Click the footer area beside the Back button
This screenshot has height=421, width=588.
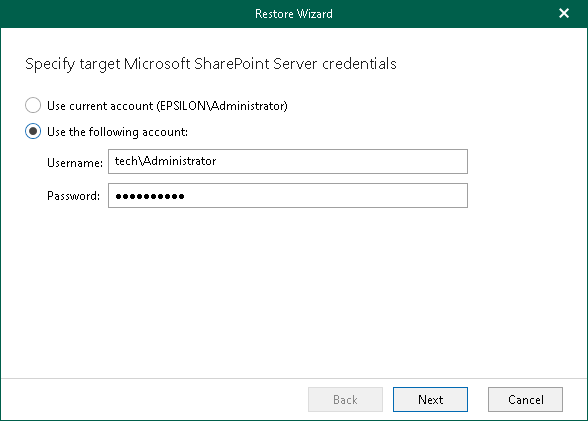(154, 400)
